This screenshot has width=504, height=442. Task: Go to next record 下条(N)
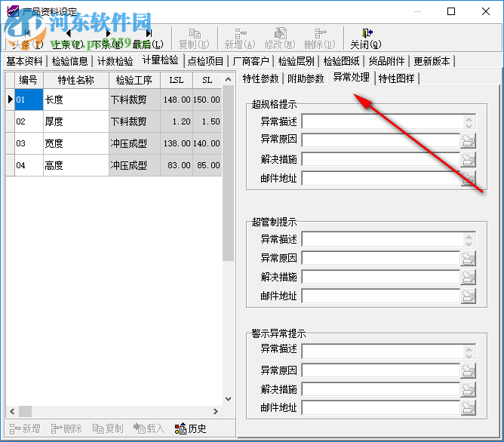coord(108,38)
